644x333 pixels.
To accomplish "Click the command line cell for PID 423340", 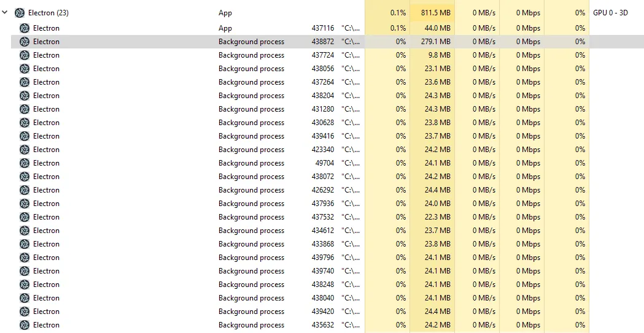I will click(x=351, y=150).
